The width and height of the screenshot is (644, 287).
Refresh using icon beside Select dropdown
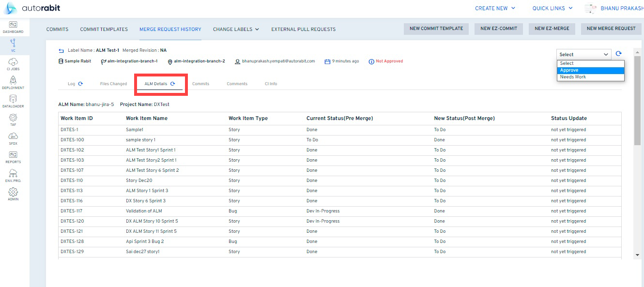pyautogui.click(x=618, y=54)
